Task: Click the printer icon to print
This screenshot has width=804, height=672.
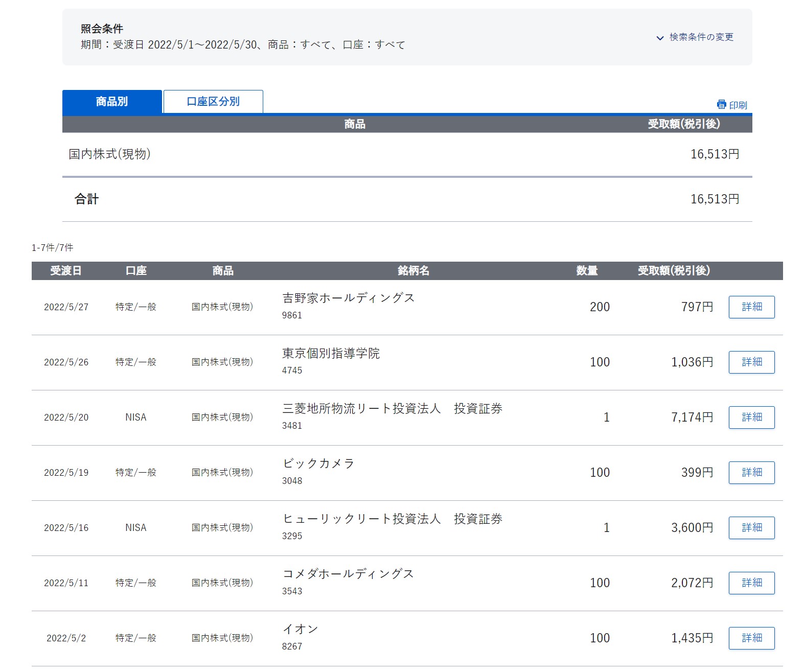Action: pos(722,105)
